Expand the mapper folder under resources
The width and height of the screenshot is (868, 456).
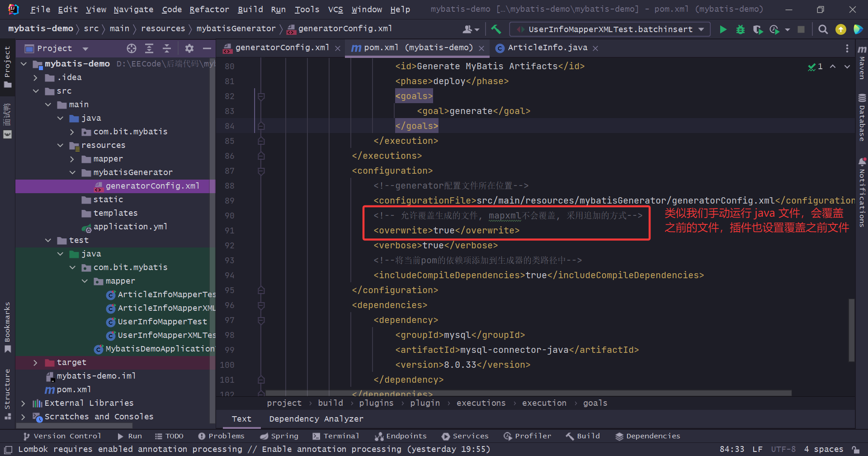[72, 159]
